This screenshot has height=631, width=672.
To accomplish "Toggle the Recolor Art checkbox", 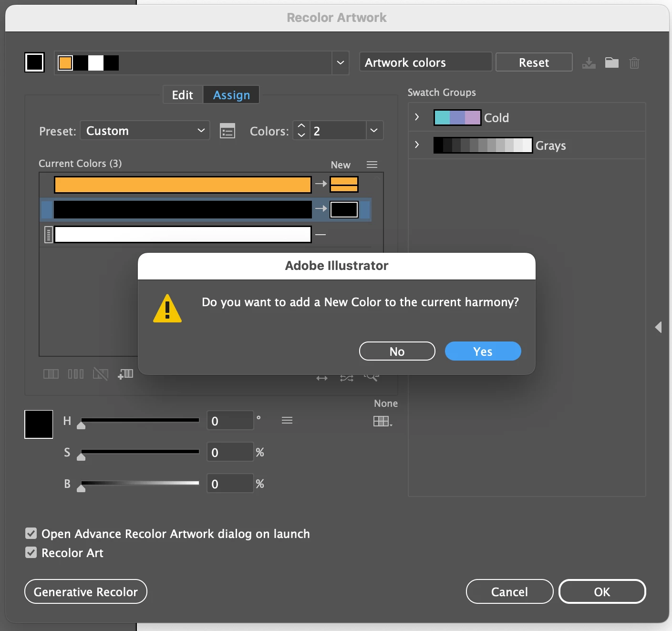I will [31, 552].
